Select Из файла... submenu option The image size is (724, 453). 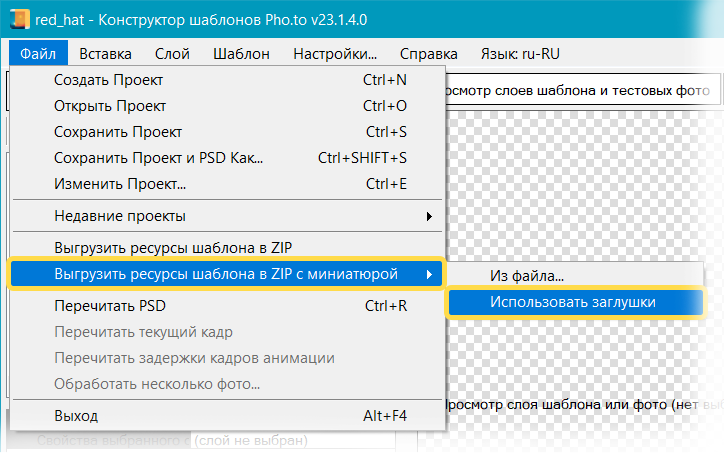click(527, 275)
